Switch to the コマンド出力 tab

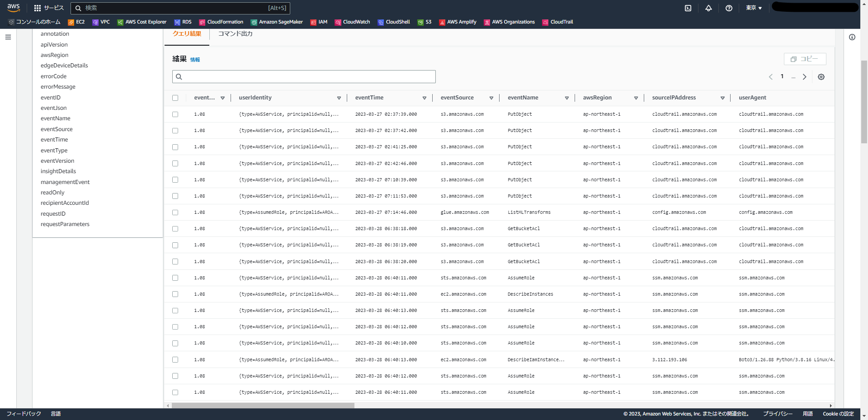(x=235, y=34)
